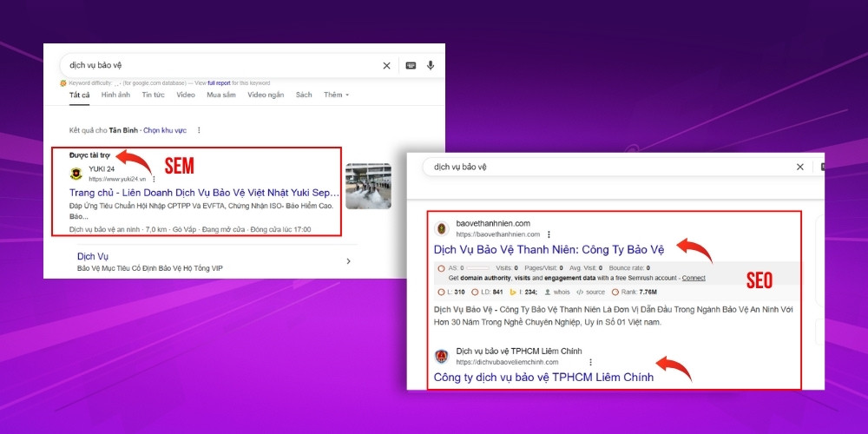The width and height of the screenshot is (868, 434).
Task: Click the 'https://baovethanhnien.com' URL text
Action: (497, 234)
